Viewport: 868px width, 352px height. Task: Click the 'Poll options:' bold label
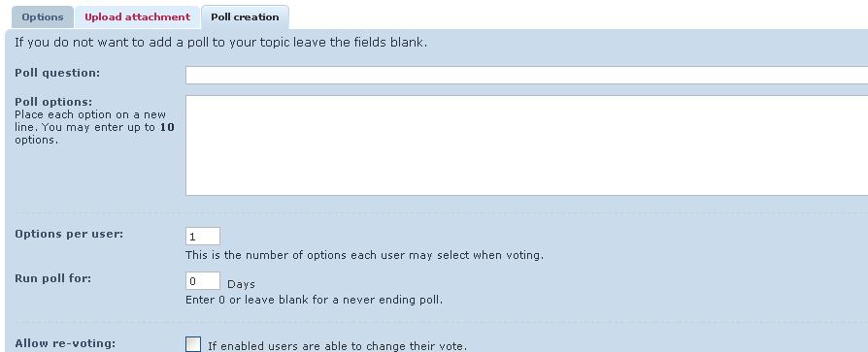pyautogui.click(x=53, y=102)
